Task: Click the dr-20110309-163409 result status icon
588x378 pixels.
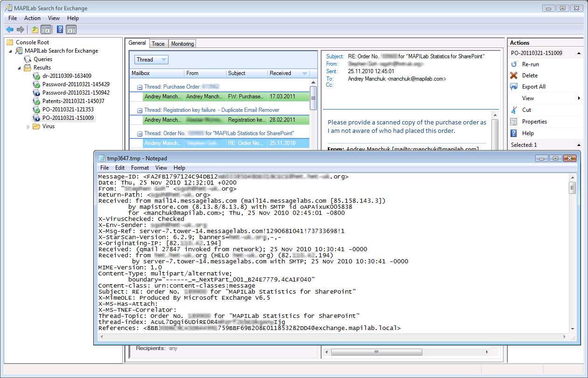Action: [x=36, y=76]
